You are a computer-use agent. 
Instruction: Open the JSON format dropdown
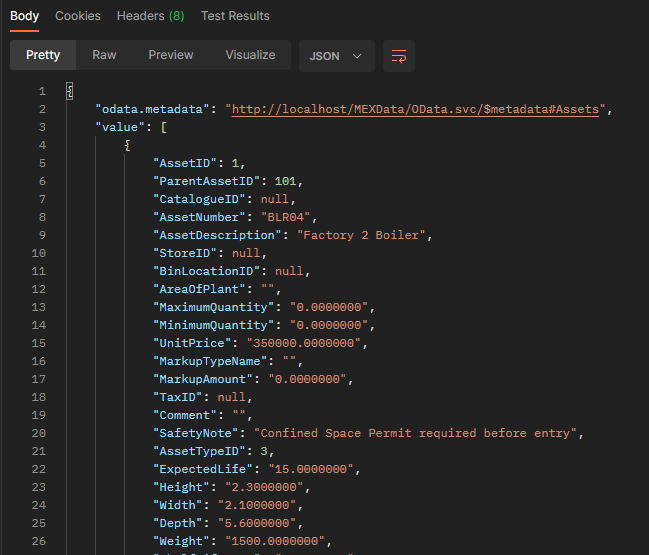point(337,56)
